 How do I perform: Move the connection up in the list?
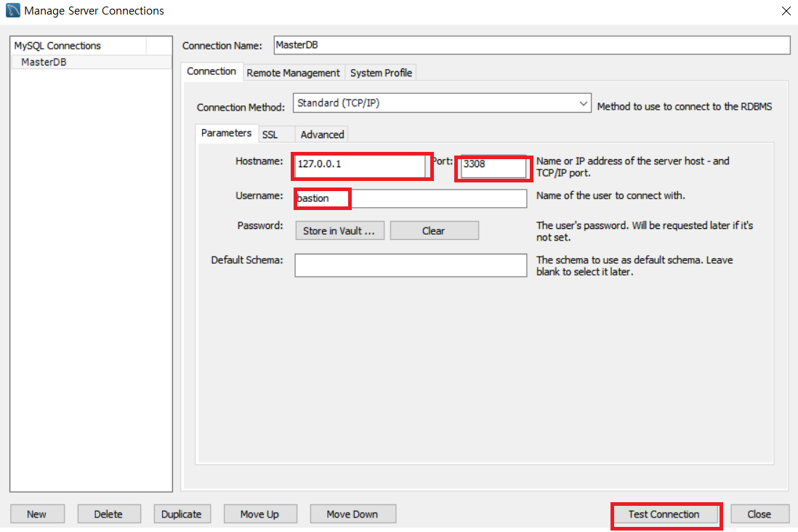point(260,514)
